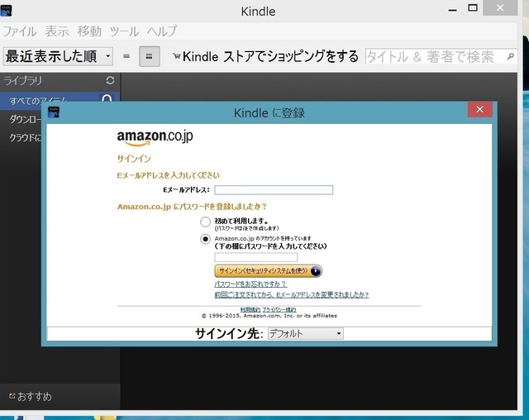Image resolution: width=529 pixels, height=420 pixels.
Task: Open the ヘルプ menu
Action: [x=162, y=31]
